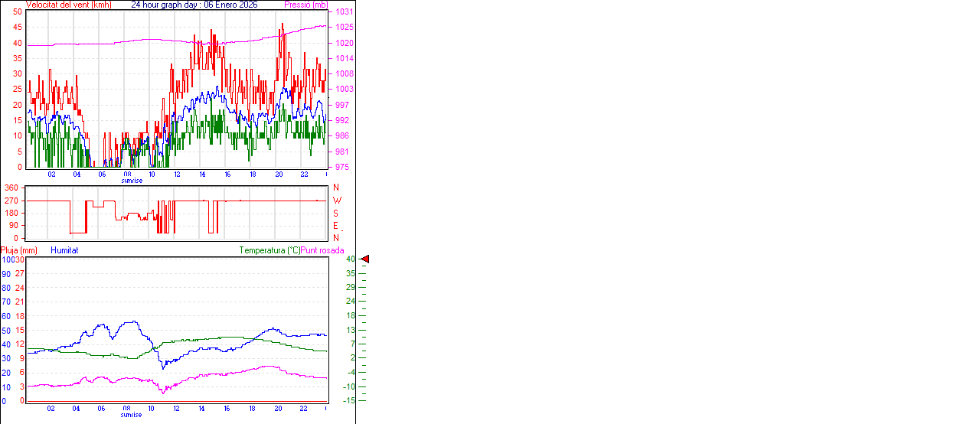
Task: Click the '24 hour graph day' title
Action: pyautogui.click(x=194, y=5)
